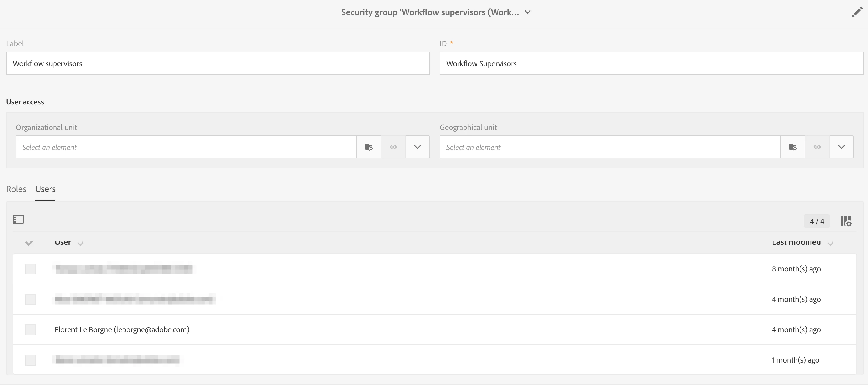868x385 pixels.
Task: Select the first user row checkbox
Action: [30, 269]
